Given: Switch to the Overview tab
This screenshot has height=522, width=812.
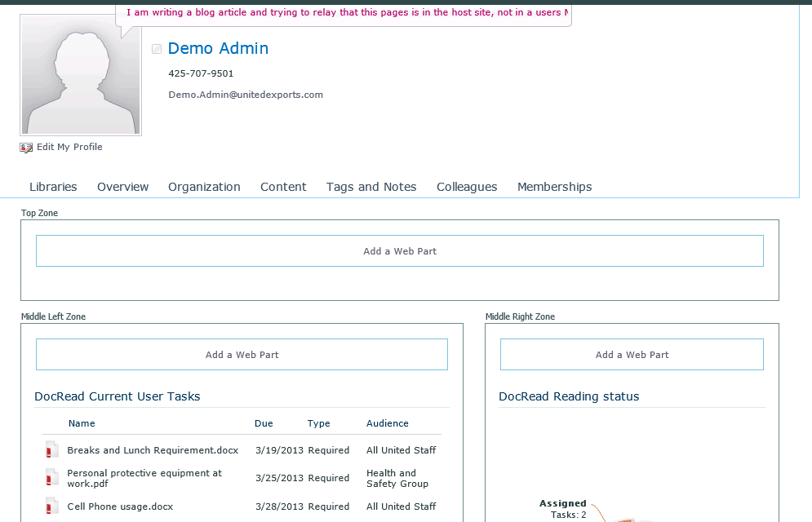Looking at the screenshot, I should [x=122, y=187].
